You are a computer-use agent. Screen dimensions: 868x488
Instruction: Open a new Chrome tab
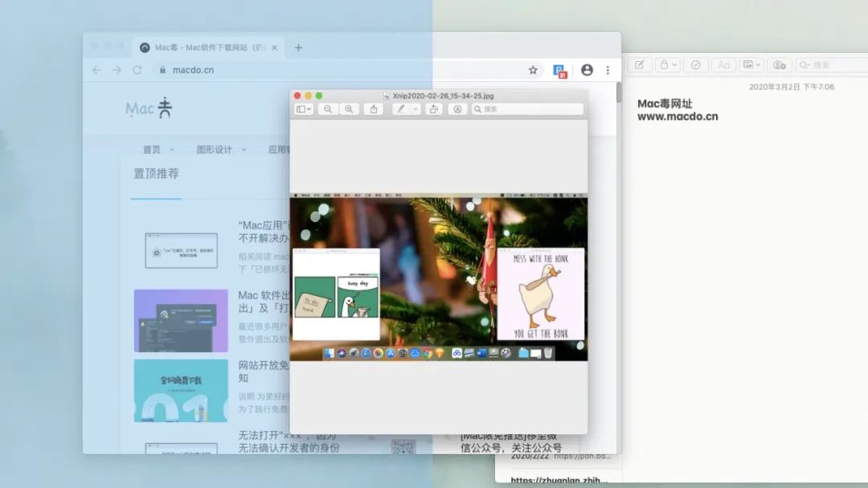pyautogui.click(x=298, y=47)
